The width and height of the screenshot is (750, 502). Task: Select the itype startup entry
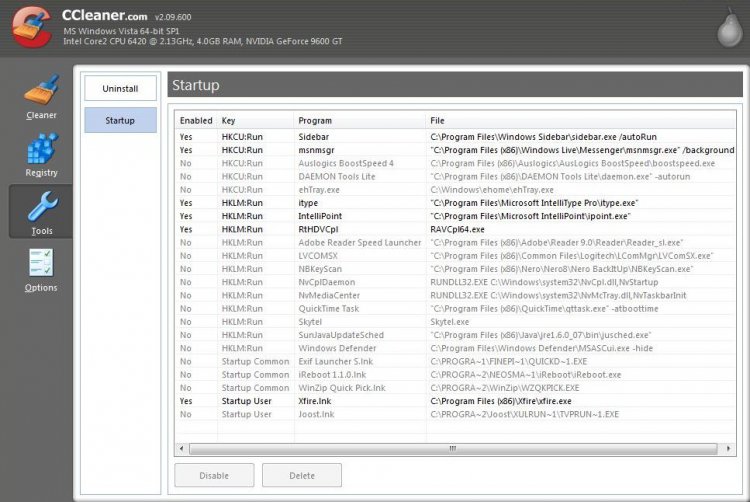pyautogui.click(x=455, y=203)
